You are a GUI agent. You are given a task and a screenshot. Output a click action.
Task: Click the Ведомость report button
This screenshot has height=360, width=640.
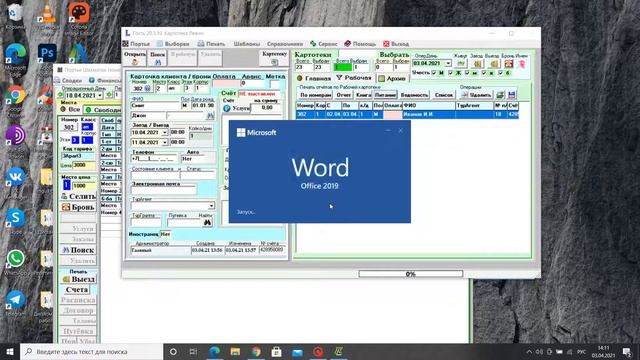414,95
